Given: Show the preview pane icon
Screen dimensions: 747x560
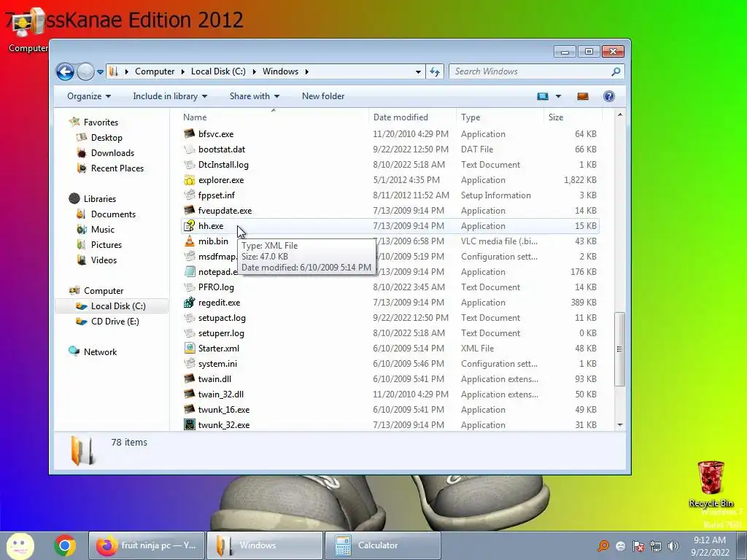Looking at the screenshot, I should (583, 96).
